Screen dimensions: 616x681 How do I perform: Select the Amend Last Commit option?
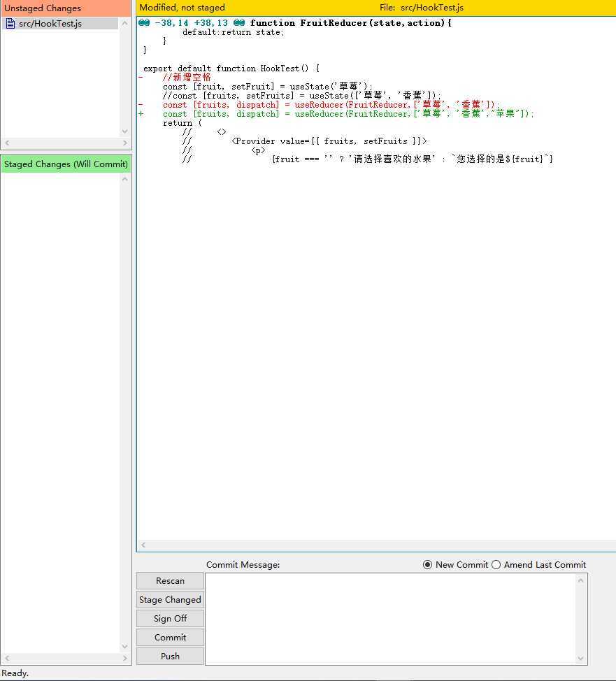pos(496,565)
